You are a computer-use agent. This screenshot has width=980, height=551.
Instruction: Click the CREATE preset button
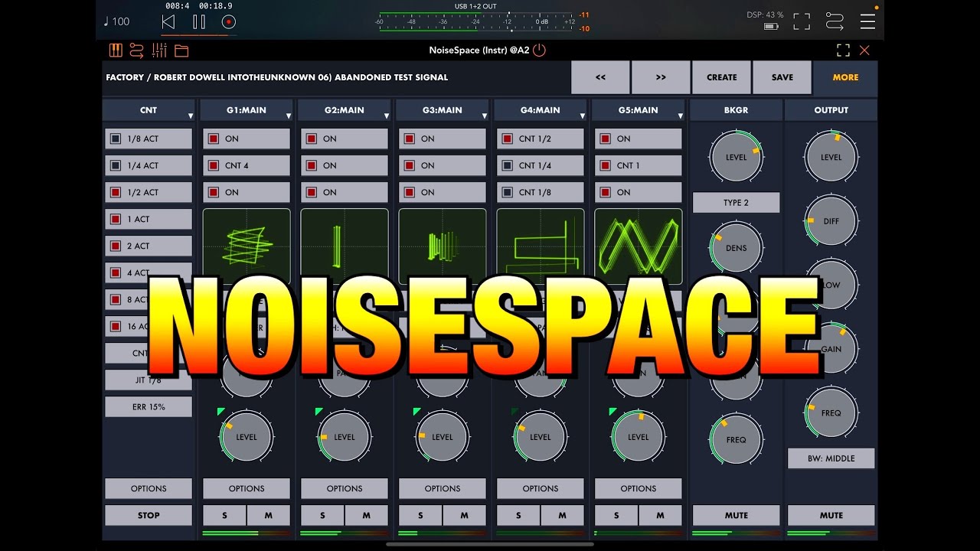point(722,77)
